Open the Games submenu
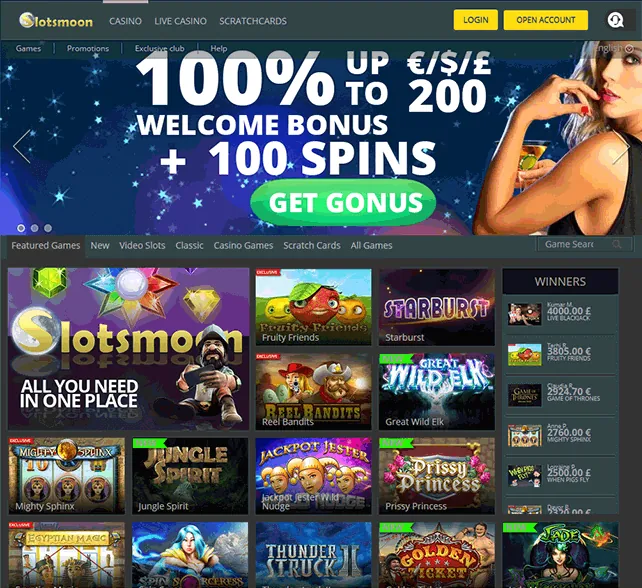Screen dimensions: 642x588 (x=28, y=48)
